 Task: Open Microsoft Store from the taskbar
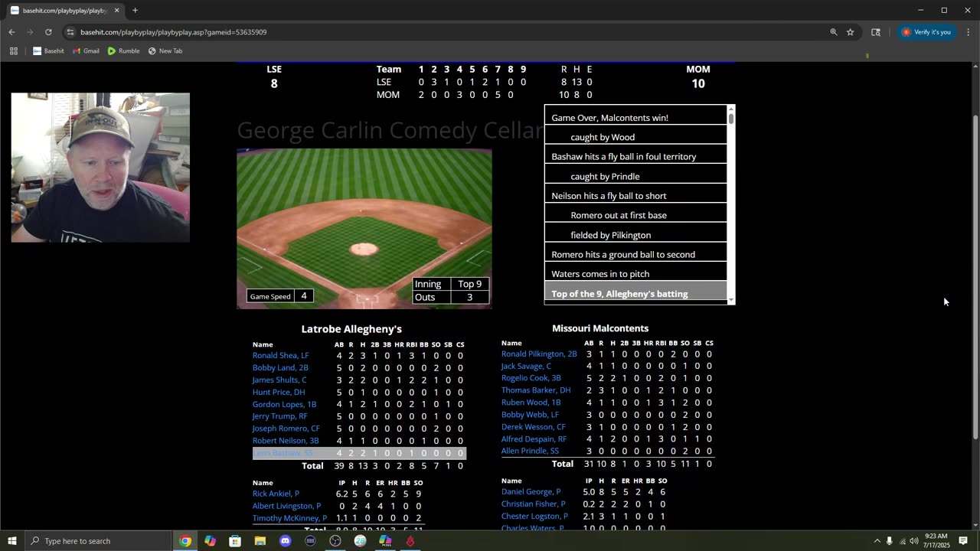pyautogui.click(x=235, y=541)
